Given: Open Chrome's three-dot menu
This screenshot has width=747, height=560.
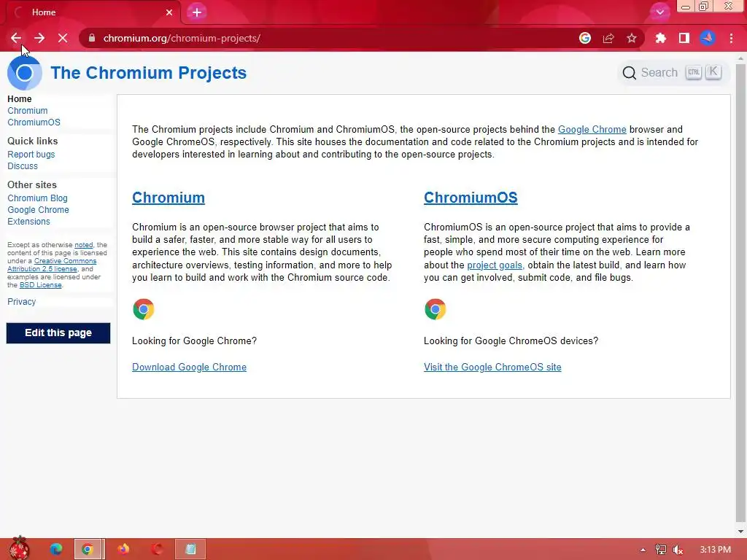Looking at the screenshot, I should click(731, 38).
